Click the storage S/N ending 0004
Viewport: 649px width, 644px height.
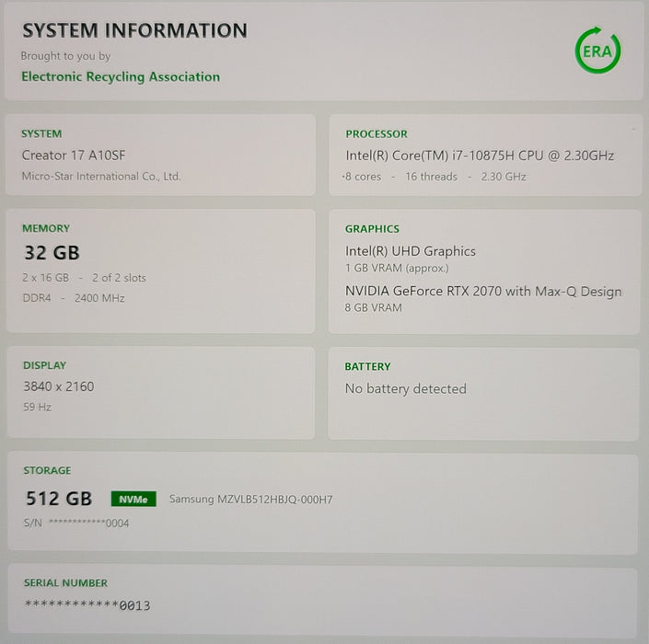[x=76, y=523]
